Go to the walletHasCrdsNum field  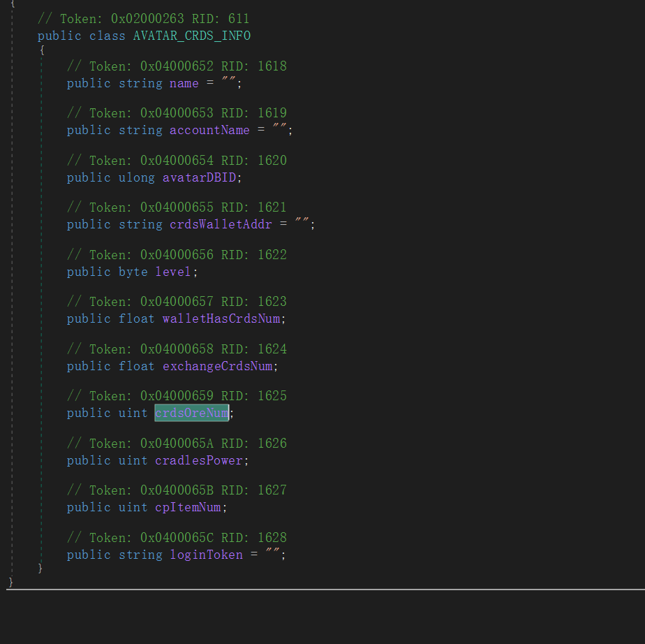[x=221, y=319]
